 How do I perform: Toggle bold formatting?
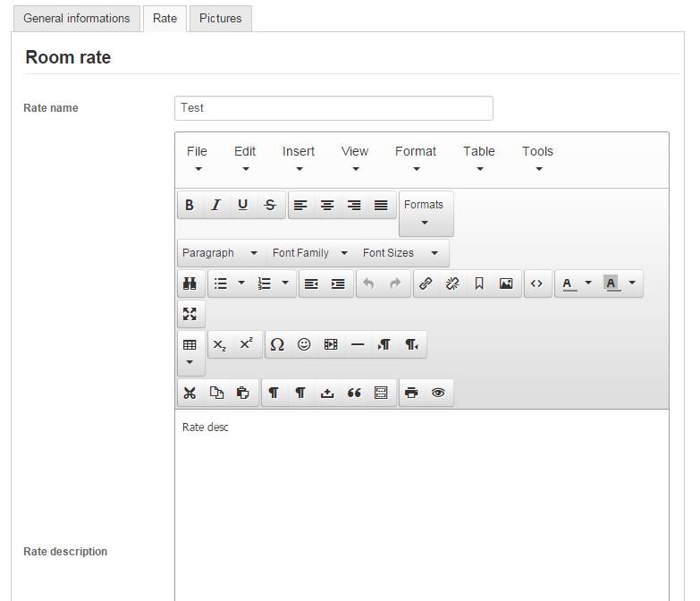(x=190, y=205)
